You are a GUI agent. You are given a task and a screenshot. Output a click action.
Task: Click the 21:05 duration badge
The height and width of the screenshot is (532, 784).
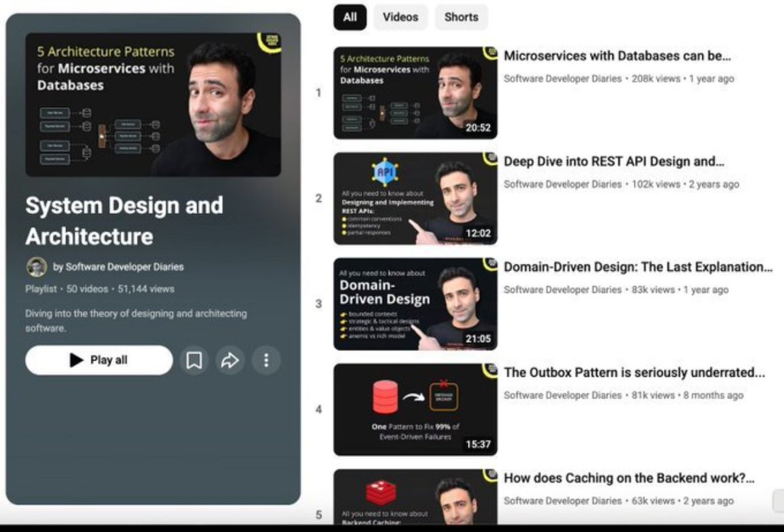pyautogui.click(x=478, y=339)
